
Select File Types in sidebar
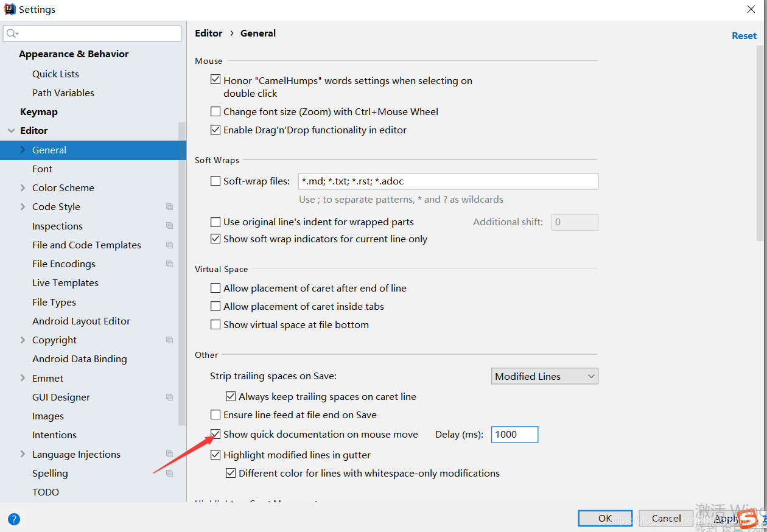click(x=54, y=302)
